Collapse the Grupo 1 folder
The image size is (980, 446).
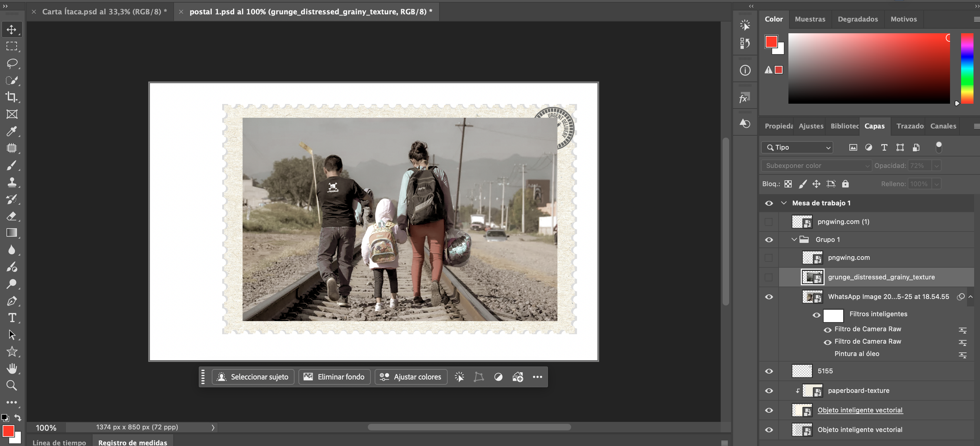pos(794,239)
